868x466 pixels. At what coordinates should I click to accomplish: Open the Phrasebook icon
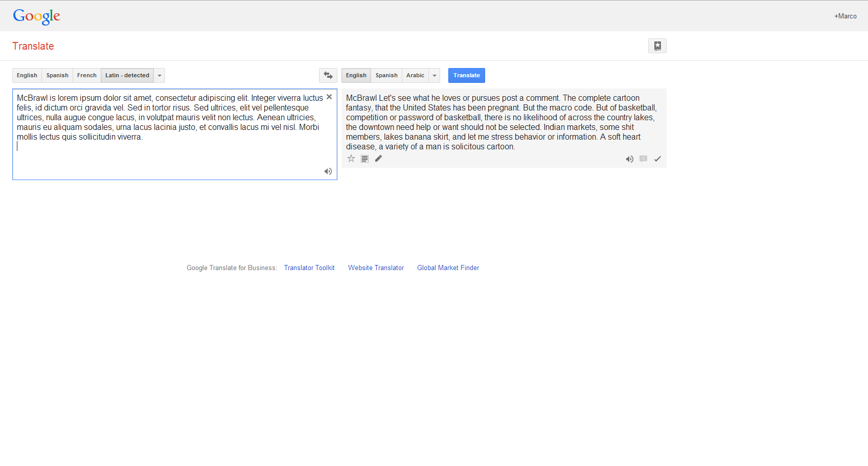[x=657, y=46]
